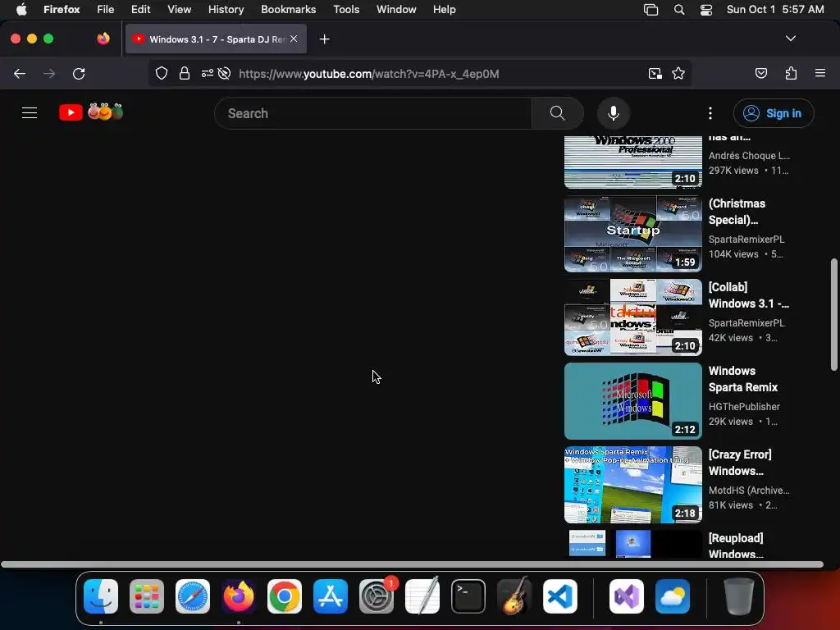The image size is (840, 630).
Task: Select the Windows 3.1 - 7 Sparta tab
Action: tap(216, 39)
